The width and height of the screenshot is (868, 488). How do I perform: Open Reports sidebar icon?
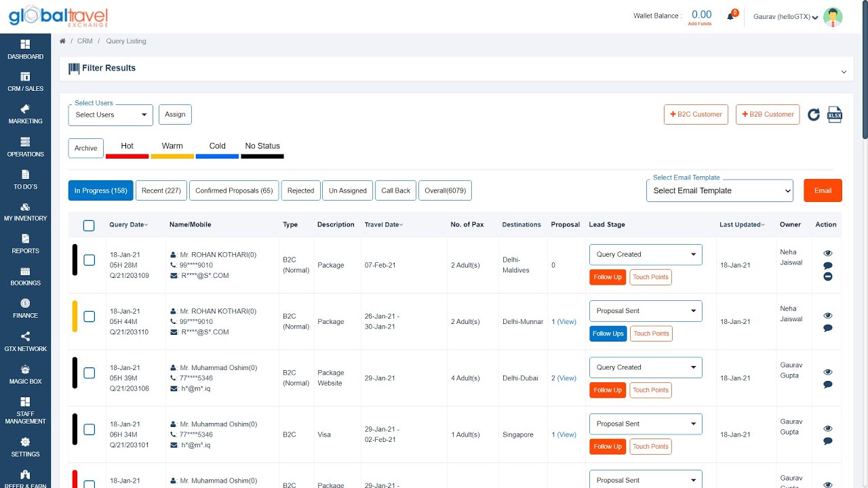point(25,239)
